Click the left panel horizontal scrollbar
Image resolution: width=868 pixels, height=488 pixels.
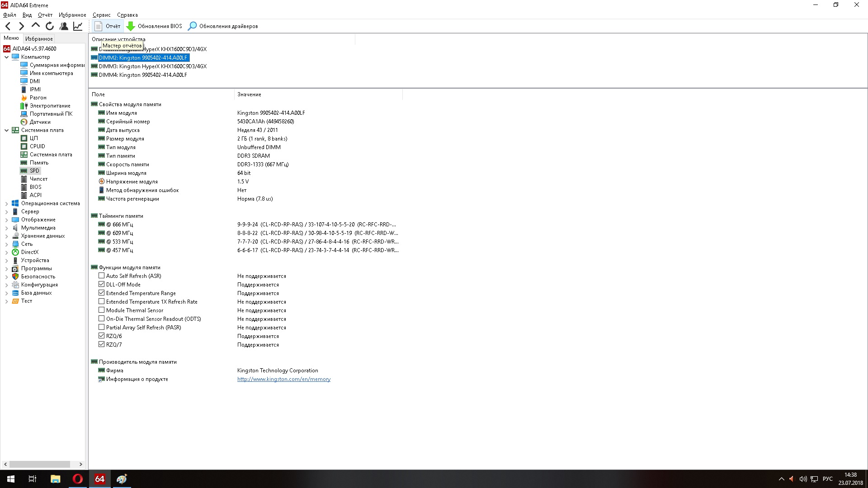[x=40, y=464]
